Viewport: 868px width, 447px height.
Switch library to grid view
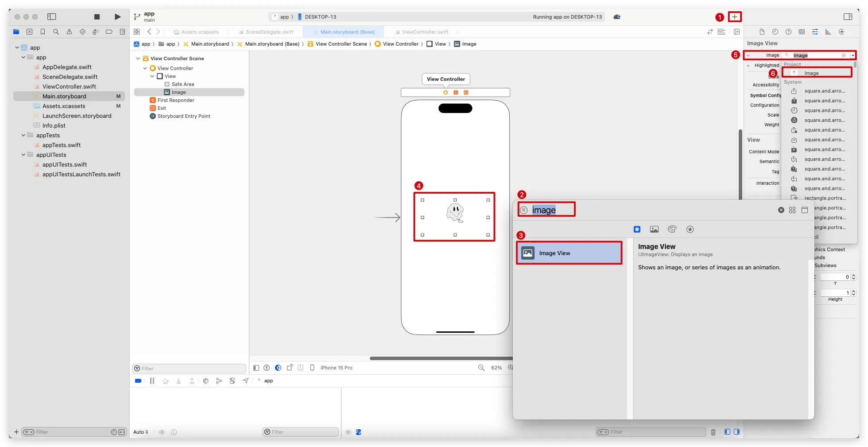click(x=792, y=210)
